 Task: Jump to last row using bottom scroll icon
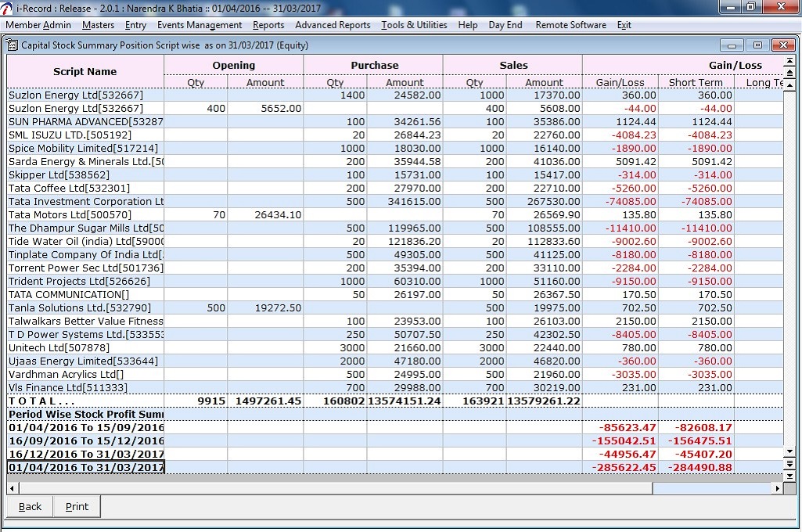click(789, 476)
